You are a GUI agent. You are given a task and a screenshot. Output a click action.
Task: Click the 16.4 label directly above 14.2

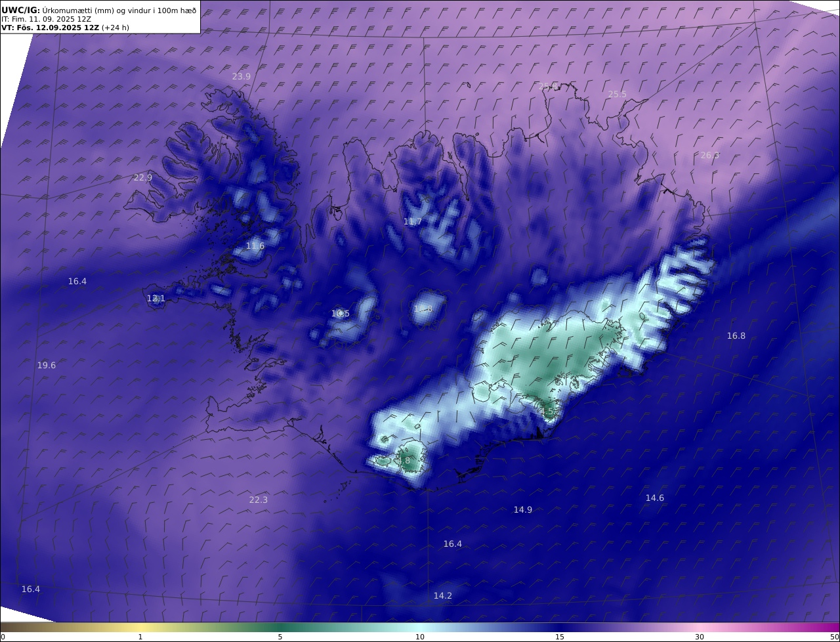[452, 544]
